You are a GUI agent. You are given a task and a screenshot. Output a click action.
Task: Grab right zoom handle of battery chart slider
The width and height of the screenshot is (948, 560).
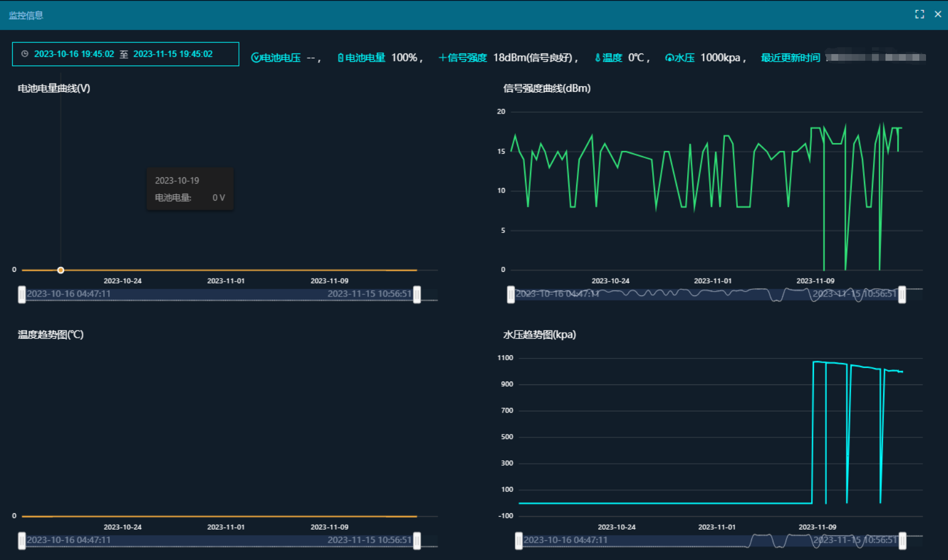tap(417, 294)
